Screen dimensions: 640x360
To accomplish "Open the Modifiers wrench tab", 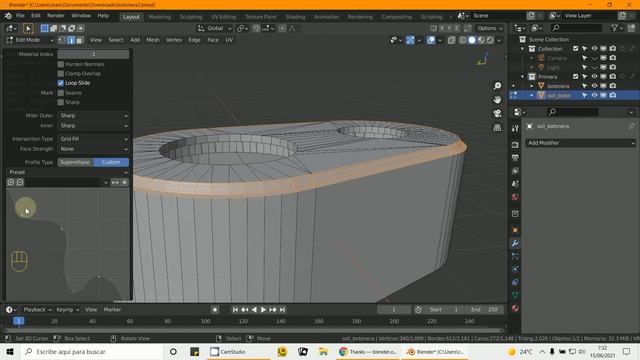I will tap(515, 243).
